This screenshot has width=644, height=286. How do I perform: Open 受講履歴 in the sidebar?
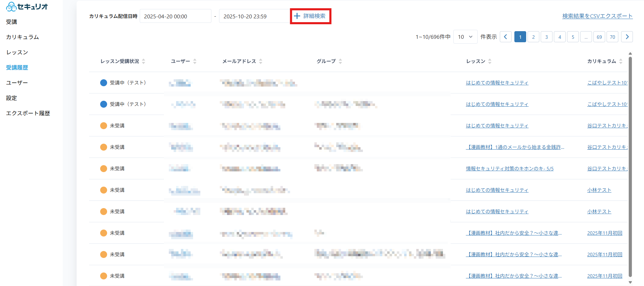point(17,68)
